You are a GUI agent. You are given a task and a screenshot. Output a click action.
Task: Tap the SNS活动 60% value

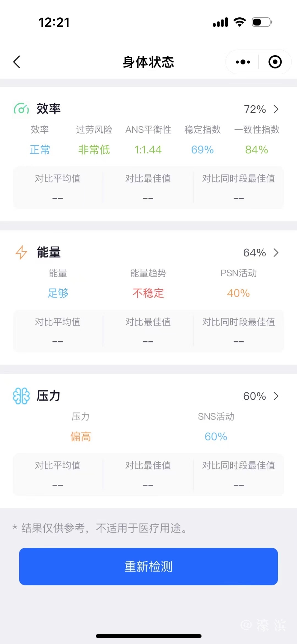[216, 437]
